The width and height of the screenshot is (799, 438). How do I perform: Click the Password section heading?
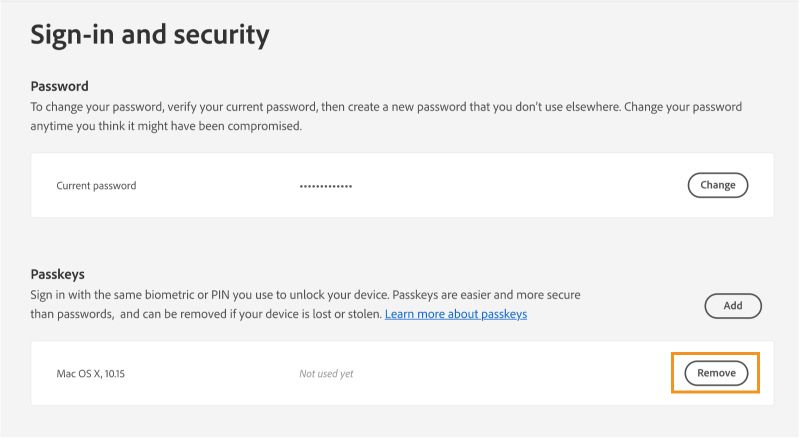60,87
